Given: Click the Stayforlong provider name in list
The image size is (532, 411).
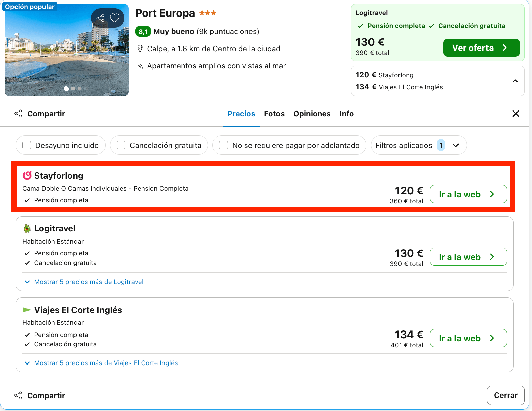Looking at the screenshot, I should pyautogui.click(x=59, y=176).
